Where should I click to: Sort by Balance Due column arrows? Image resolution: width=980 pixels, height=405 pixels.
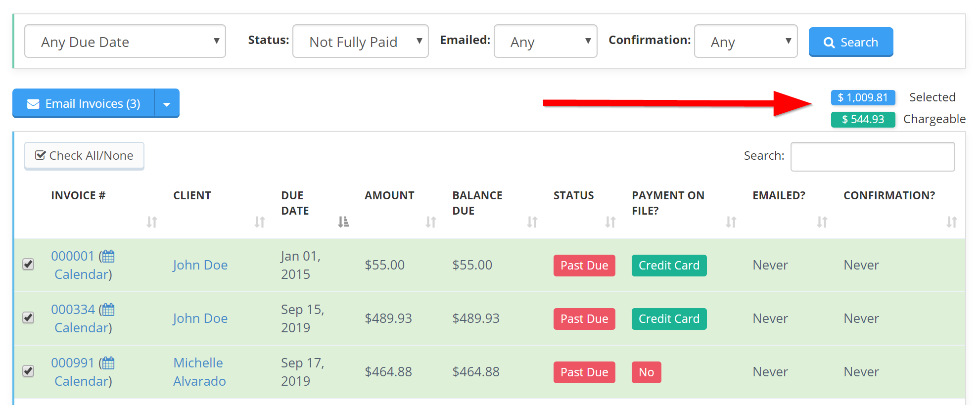pos(532,222)
